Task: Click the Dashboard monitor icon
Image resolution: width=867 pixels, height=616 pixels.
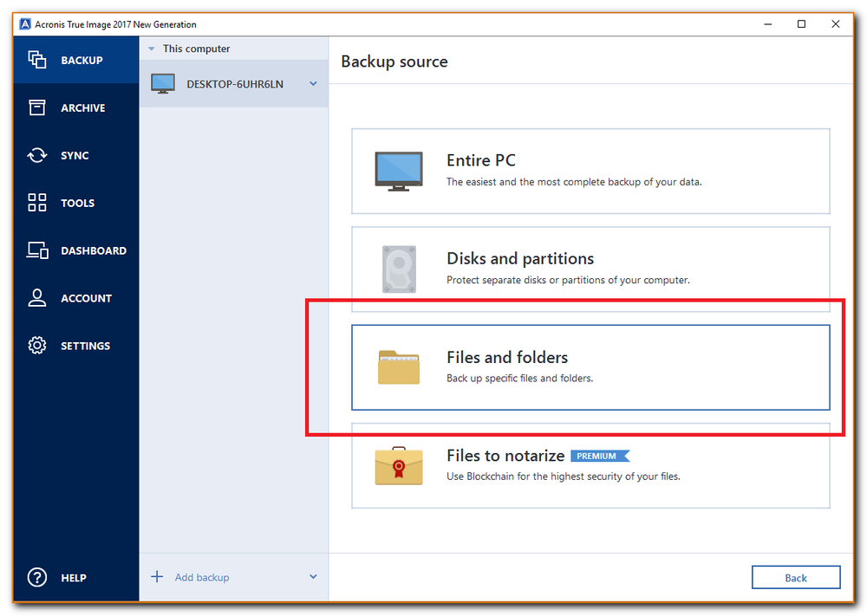Action: pos(36,250)
